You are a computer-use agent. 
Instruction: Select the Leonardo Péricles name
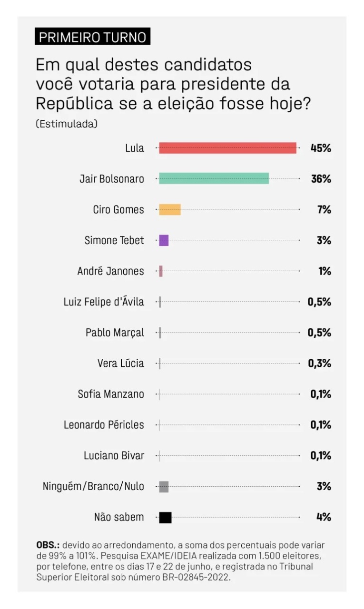coord(104,425)
